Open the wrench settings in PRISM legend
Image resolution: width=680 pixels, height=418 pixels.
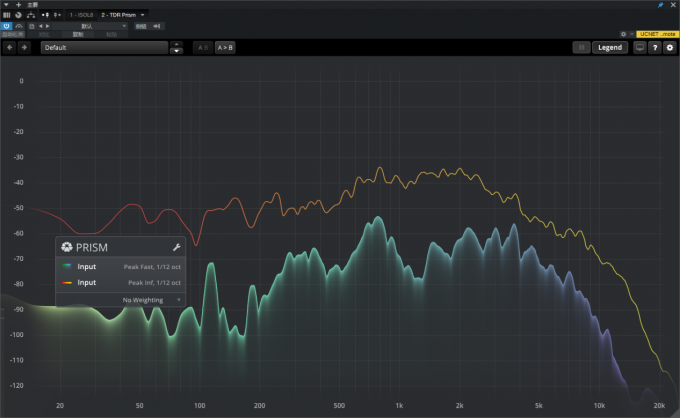176,247
